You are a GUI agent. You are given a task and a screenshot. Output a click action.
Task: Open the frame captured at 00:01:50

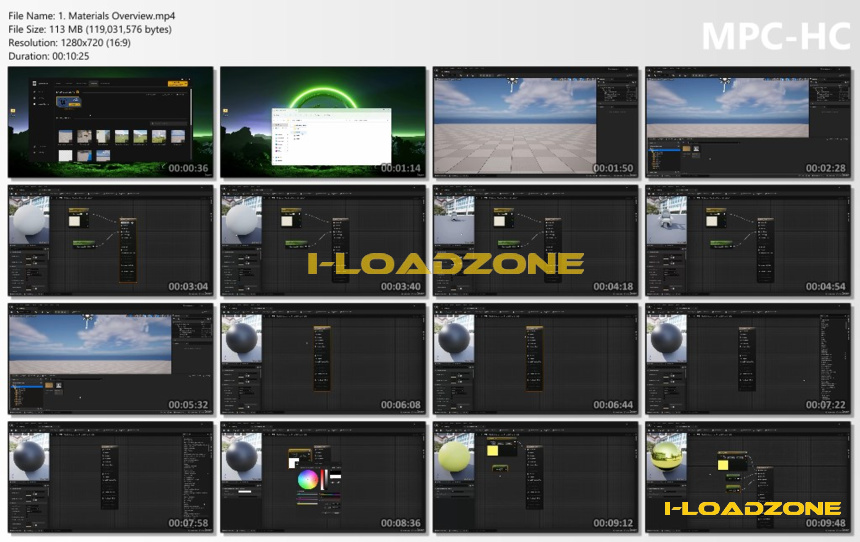535,122
